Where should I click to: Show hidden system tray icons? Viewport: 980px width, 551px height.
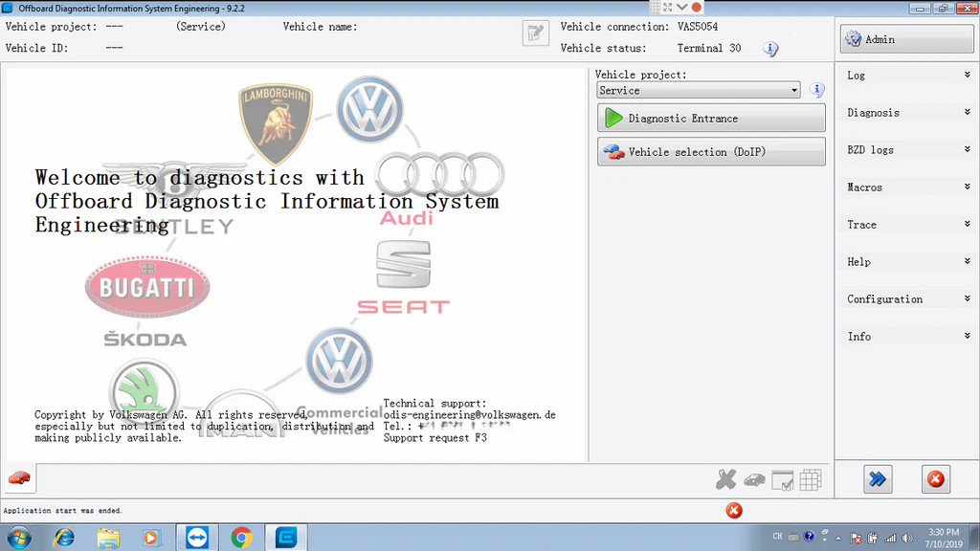[838, 538]
